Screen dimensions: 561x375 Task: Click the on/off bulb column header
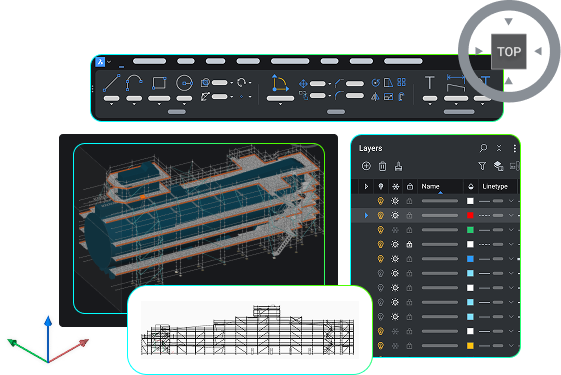(381, 186)
